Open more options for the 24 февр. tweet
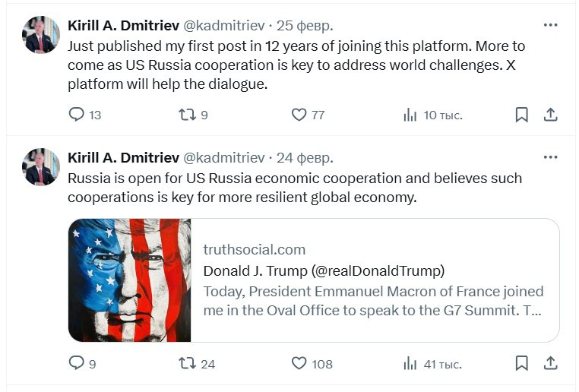Image resolution: width=579 pixels, height=392 pixels. point(551,157)
